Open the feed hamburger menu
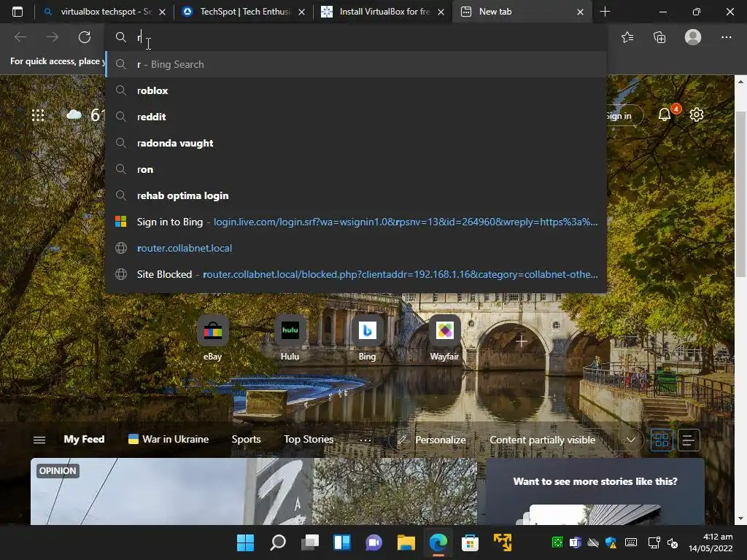This screenshot has width=747, height=560. (39, 440)
